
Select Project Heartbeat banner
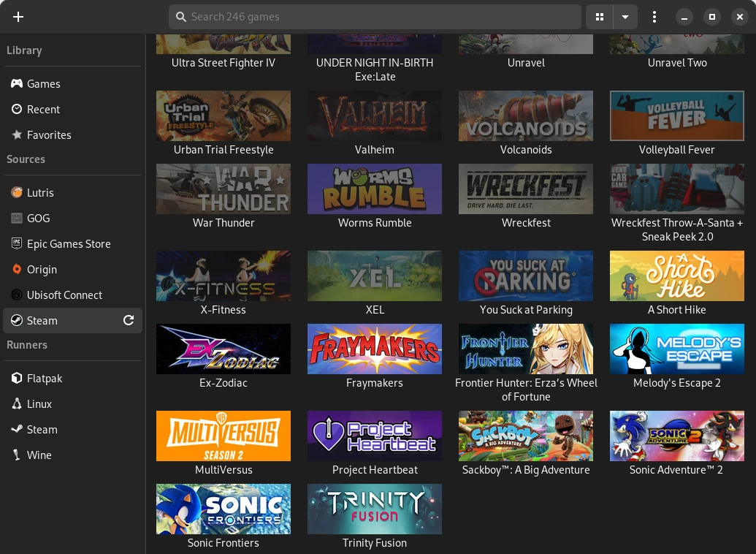(375, 436)
